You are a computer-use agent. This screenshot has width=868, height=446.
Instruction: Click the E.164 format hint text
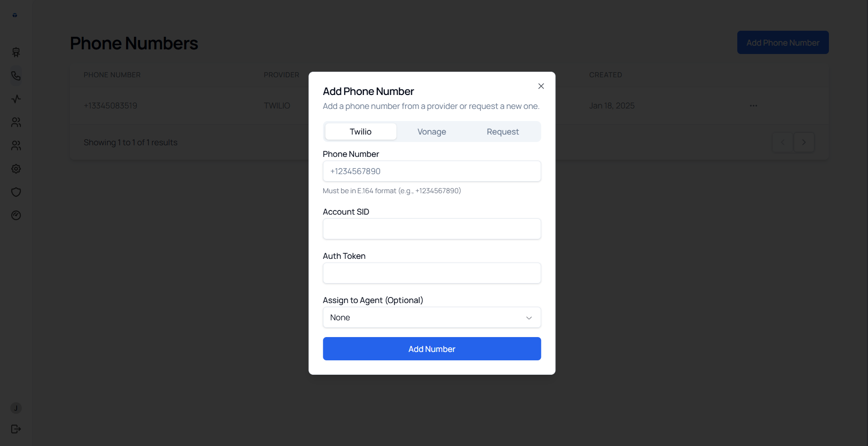392,191
